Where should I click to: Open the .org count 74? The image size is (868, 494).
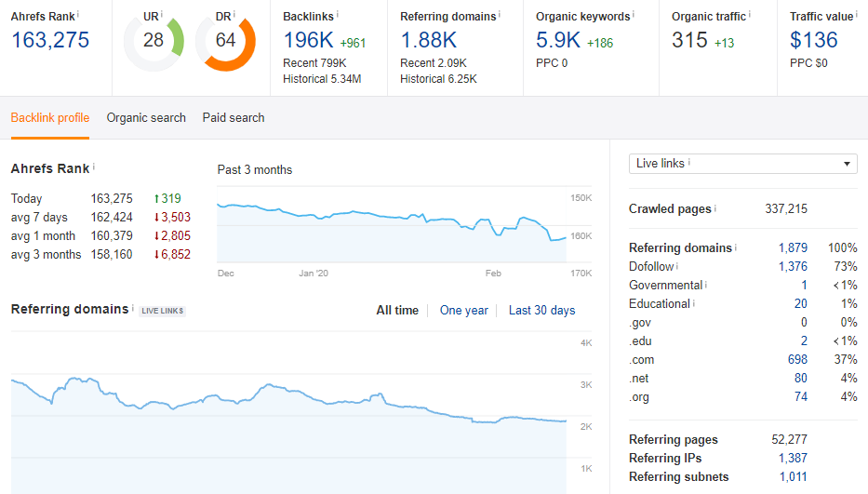(800, 396)
